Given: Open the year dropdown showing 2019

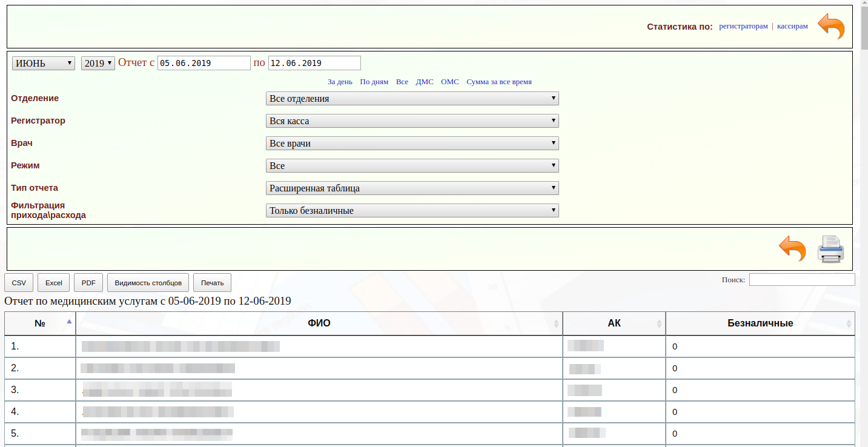Looking at the screenshot, I should point(98,64).
